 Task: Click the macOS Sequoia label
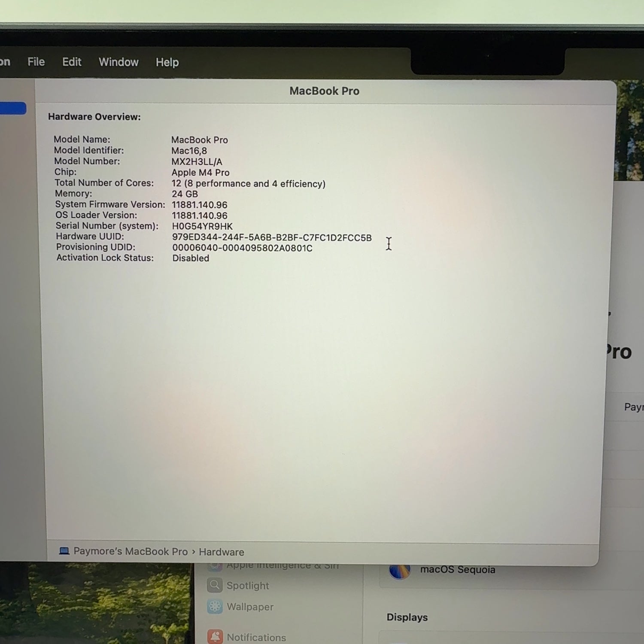click(458, 570)
